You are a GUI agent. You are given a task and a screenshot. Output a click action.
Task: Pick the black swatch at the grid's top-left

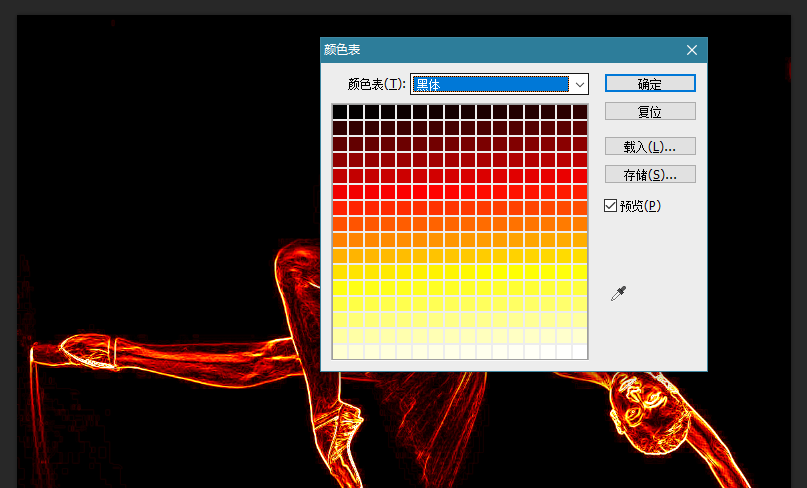[340, 111]
